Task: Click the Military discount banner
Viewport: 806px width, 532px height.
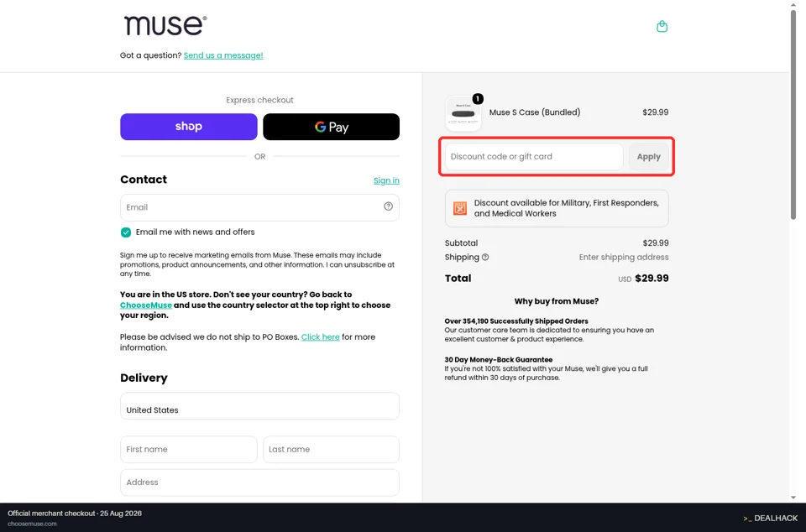Action: (557, 208)
